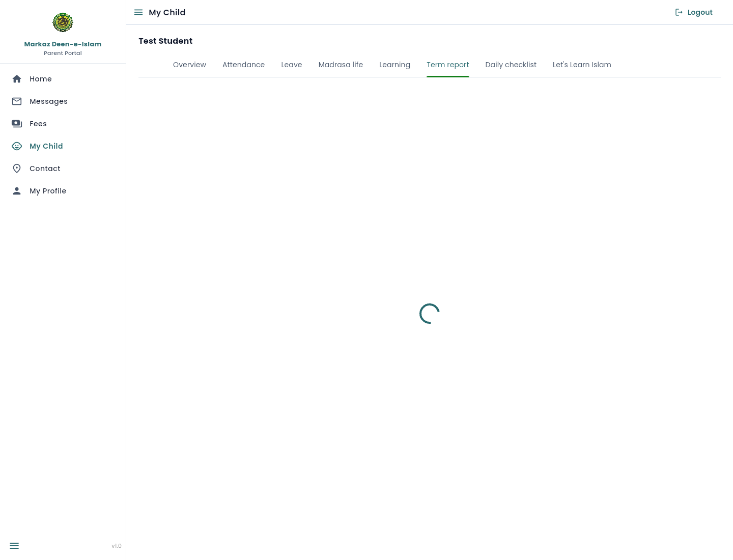Click the Test Student name heading
This screenshot has width=733, height=560.
click(x=165, y=41)
